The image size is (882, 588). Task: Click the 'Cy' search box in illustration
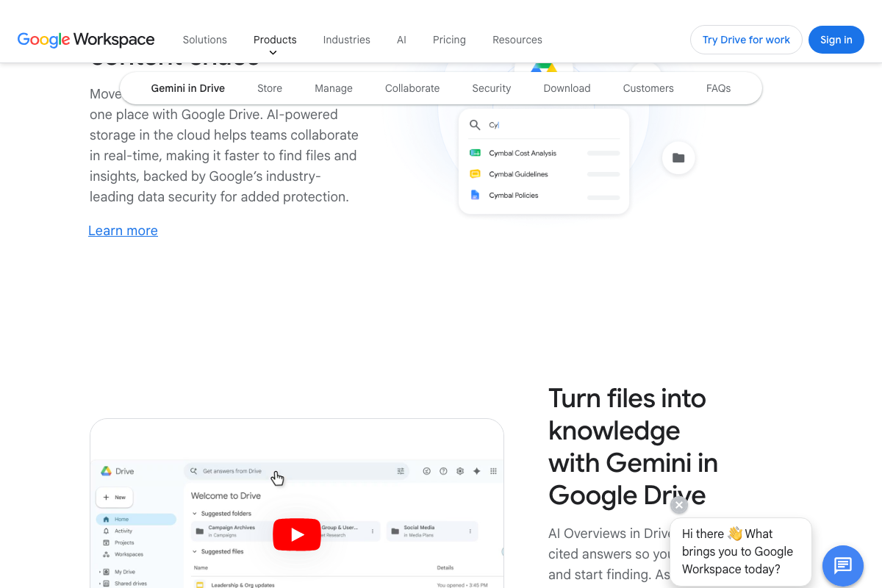pos(544,125)
